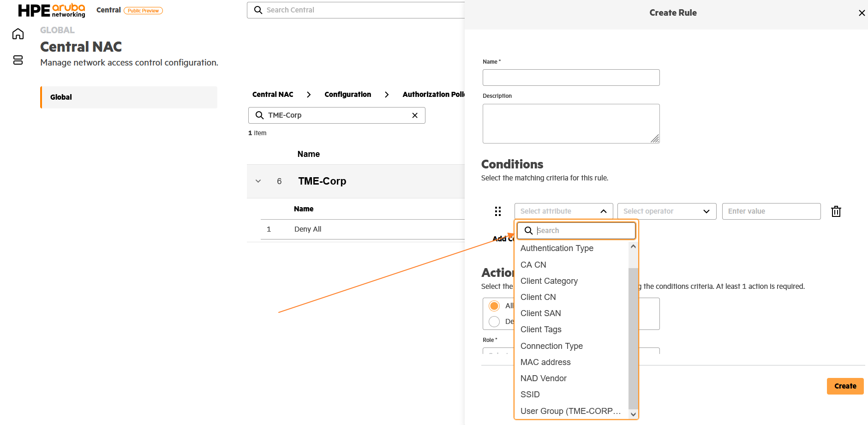Viewport: 868px width, 425px height.
Task: Open Configuration breadcrumb link
Action: [347, 95]
